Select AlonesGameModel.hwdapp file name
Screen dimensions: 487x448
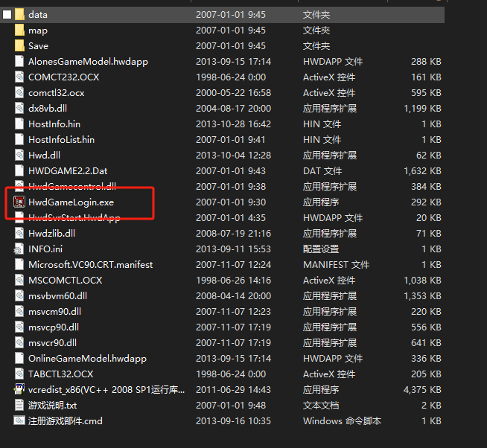coord(88,62)
